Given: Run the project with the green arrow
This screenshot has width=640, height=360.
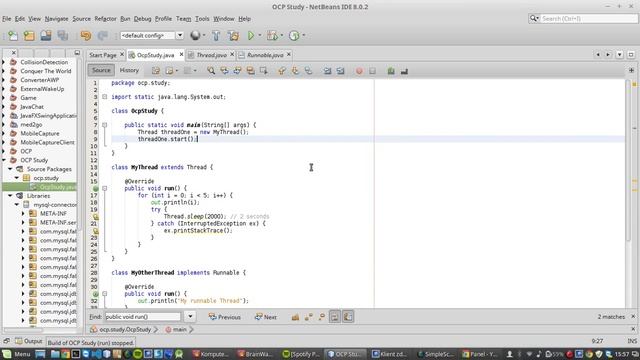Looking at the screenshot, I should coord(251,36).
